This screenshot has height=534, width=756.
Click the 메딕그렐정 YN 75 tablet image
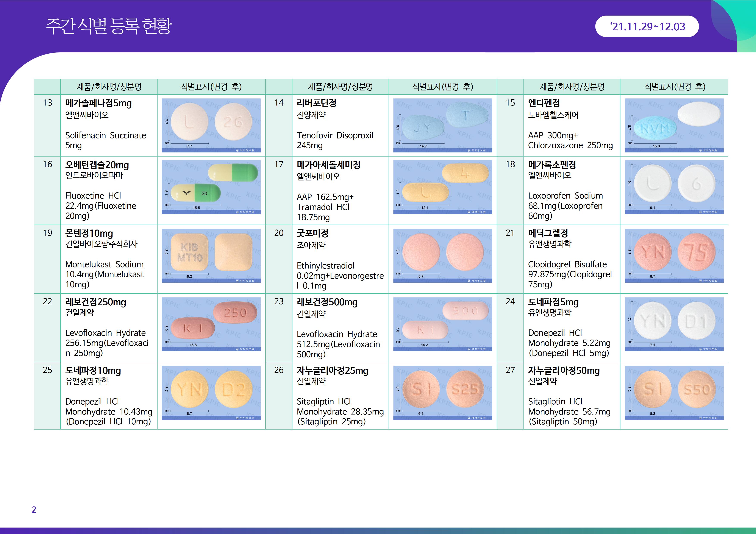point(674,255)
